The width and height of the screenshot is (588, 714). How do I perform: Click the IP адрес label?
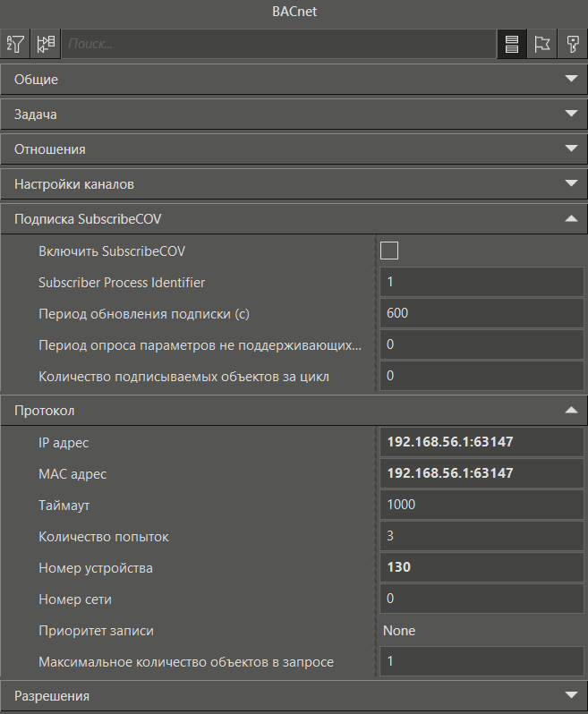coord(64,443)
